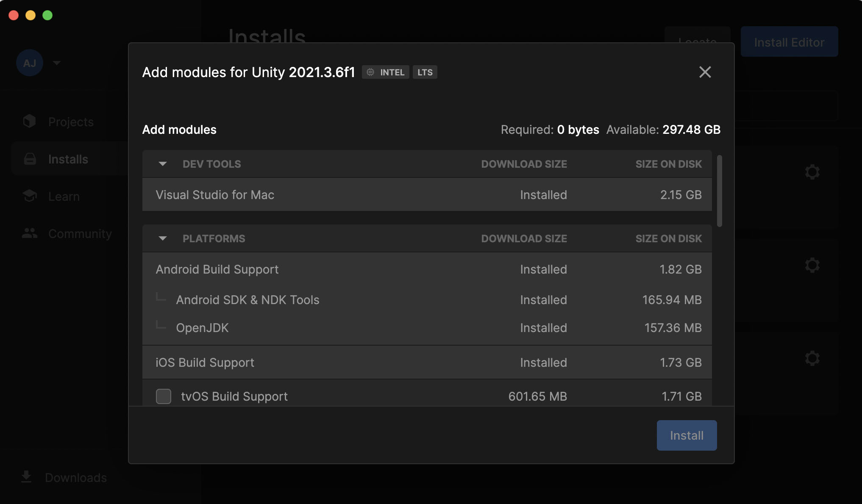Viewport: 862px width, 504px height.
Task: Collapse the PLATFORMS section
Action: click(162, 238)
